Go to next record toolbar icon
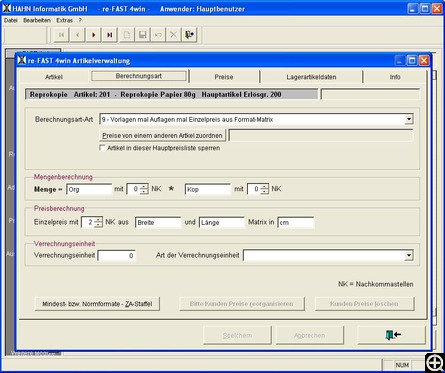Screen dimensions: 445x373 pos(94,35)
